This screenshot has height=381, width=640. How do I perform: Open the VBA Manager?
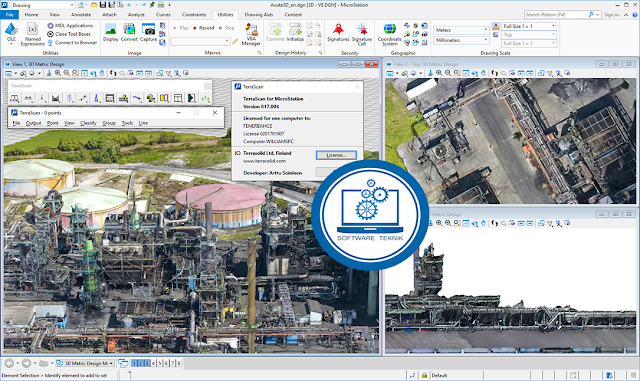[x=251, y=34]
